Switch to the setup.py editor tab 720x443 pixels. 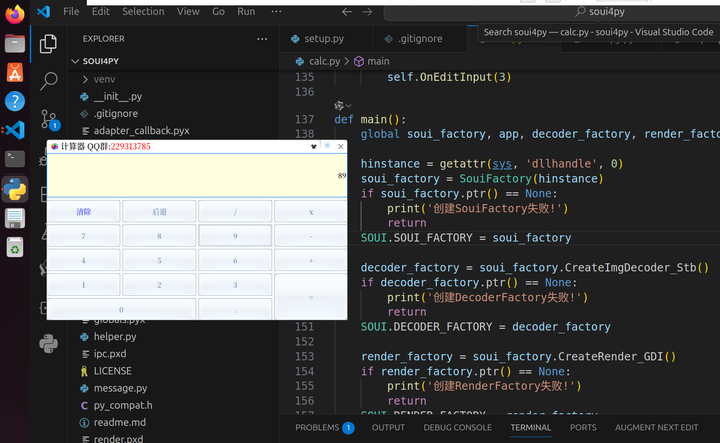point(324,39)
